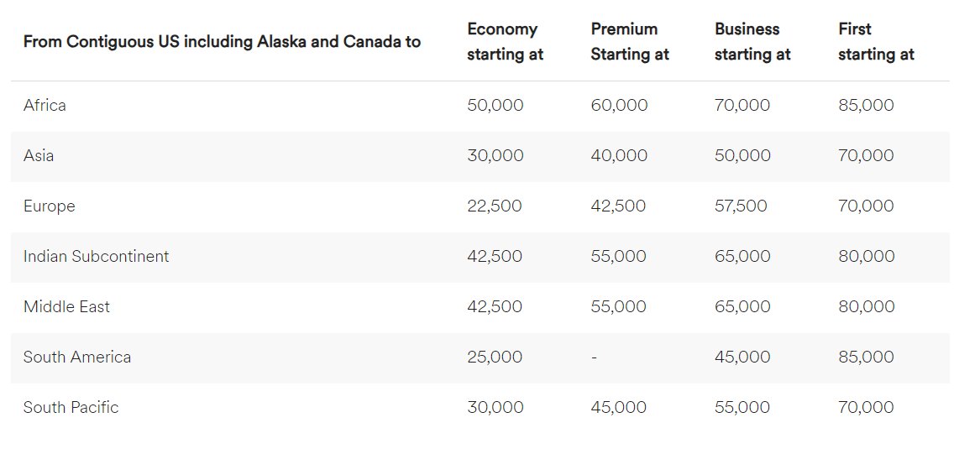Select South Pacific premium value 45,000
Viewport: 980px width, 454px height.
[619, 407]
